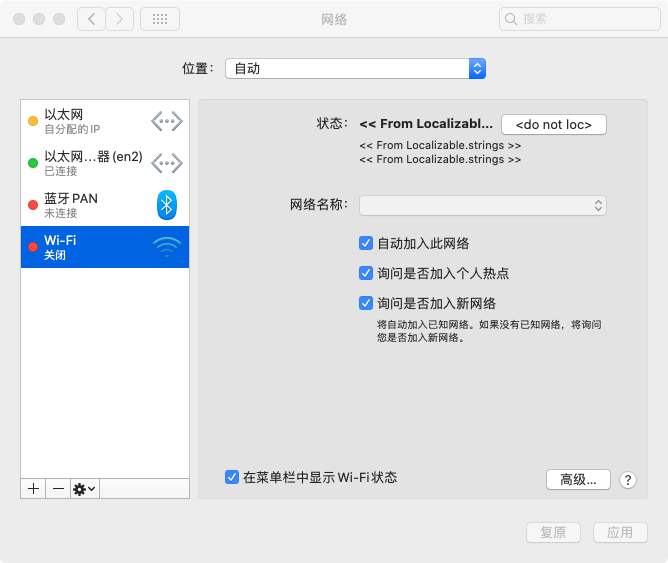Go back with the left arrow button
This screenshot has height=563, width=668.
(91, 19)
